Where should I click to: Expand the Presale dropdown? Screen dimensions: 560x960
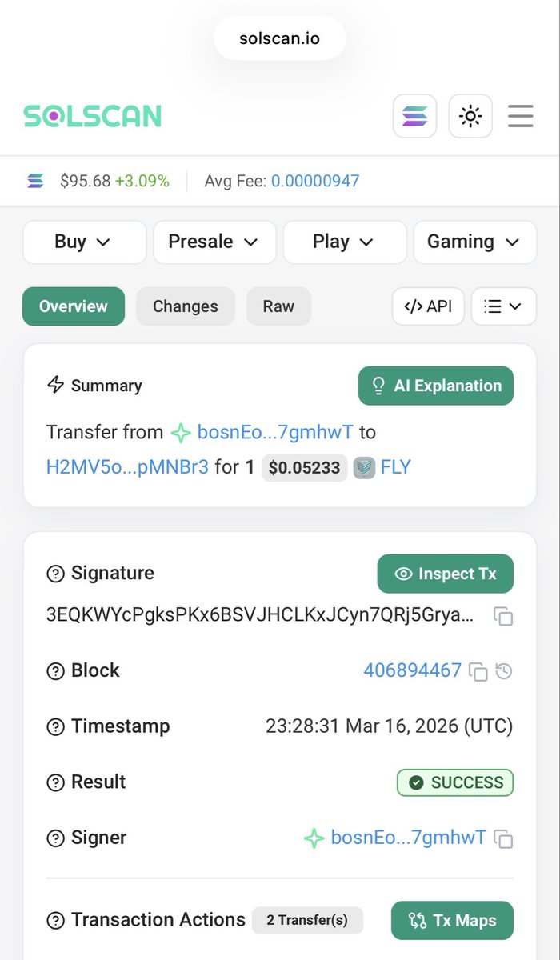[214, 242]
